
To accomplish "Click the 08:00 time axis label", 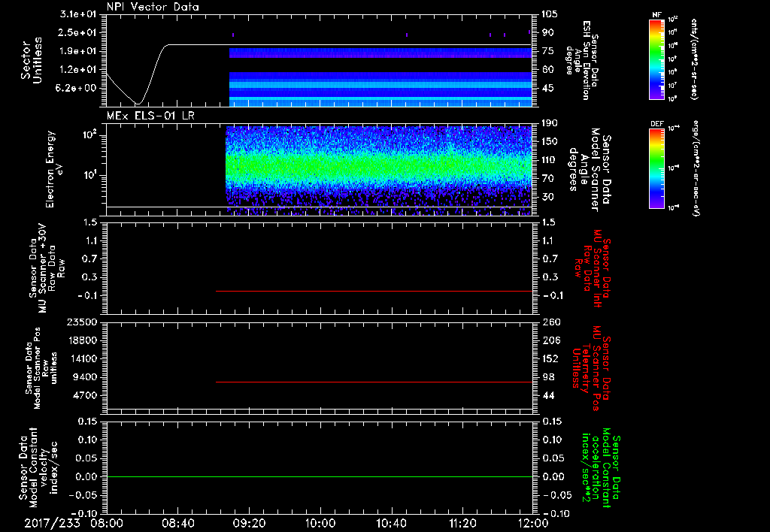I will 107,523.
